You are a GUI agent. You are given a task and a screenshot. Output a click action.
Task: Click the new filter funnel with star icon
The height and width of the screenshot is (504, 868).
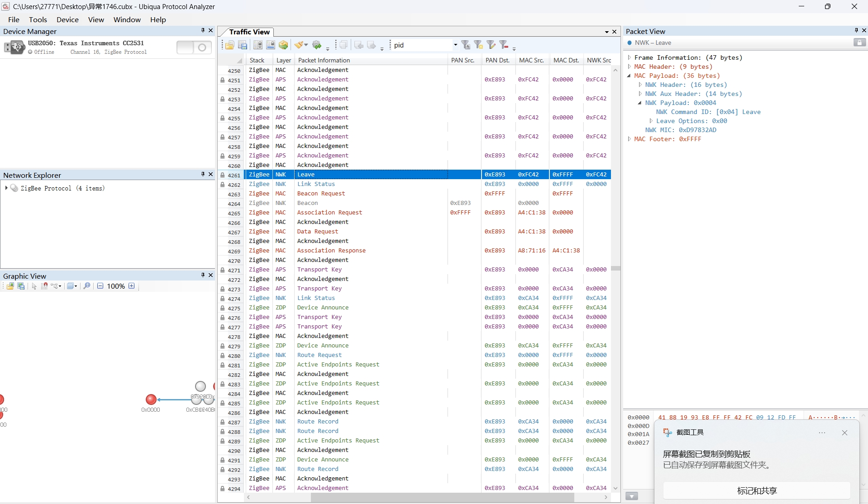(x=478, y=45)
